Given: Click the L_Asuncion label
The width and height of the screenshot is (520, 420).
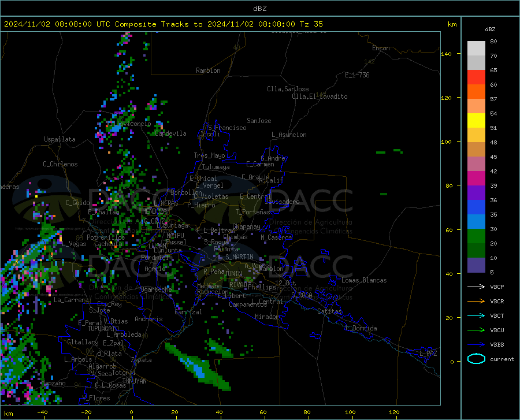Looking at the screenshot, I should 289,135.
